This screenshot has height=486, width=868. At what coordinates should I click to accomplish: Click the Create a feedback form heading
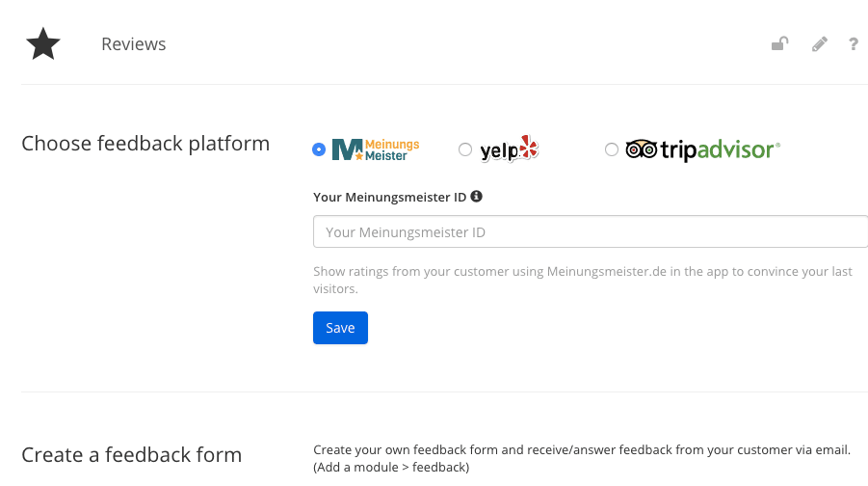click(132, 455)
